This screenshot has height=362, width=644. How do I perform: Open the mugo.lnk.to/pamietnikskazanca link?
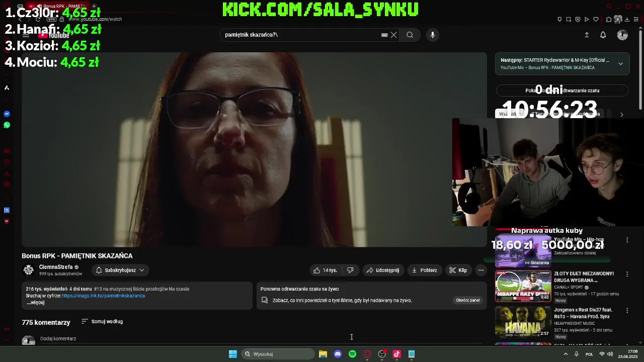[103, 296]
